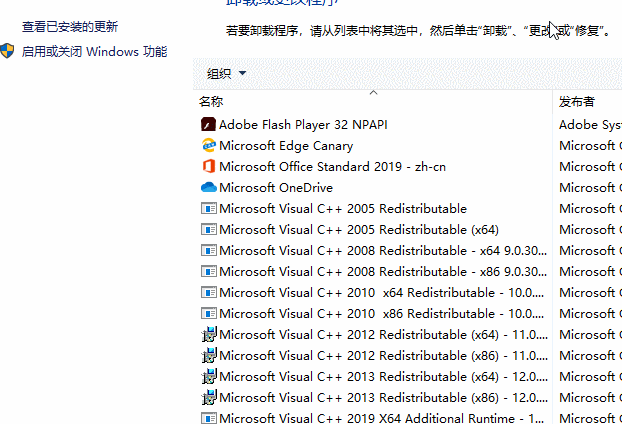Screen dimensions: 622x424
Task: Select Visual C++ 2013 Redistributable (x64) entry
Action: (384, 377)
